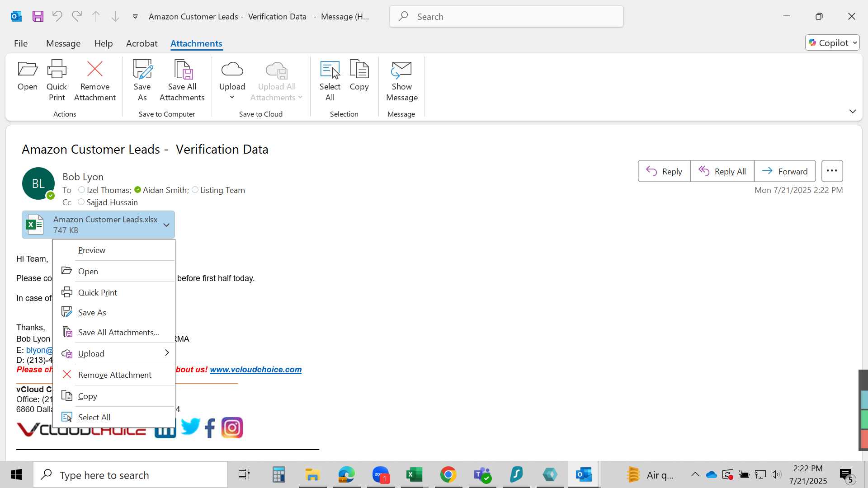Choose Quick Print from the context menu
Screen dimensions: 868x488
[114, 293]
